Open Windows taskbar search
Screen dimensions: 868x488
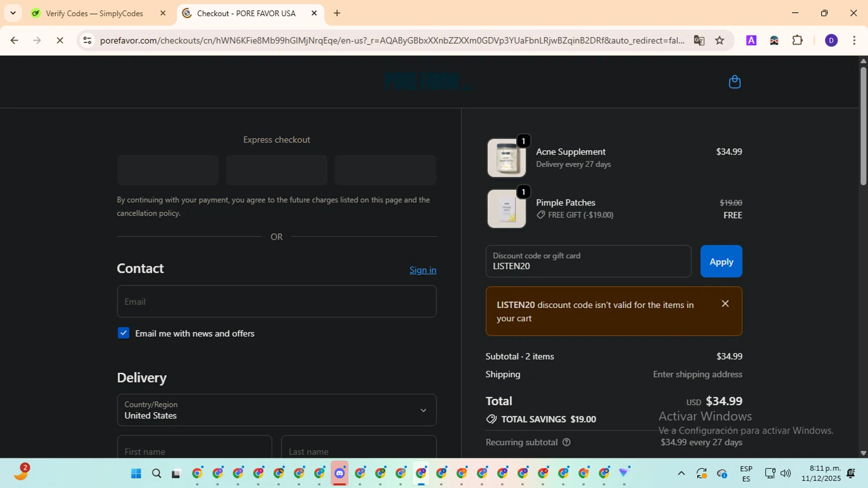pos(156,474)
